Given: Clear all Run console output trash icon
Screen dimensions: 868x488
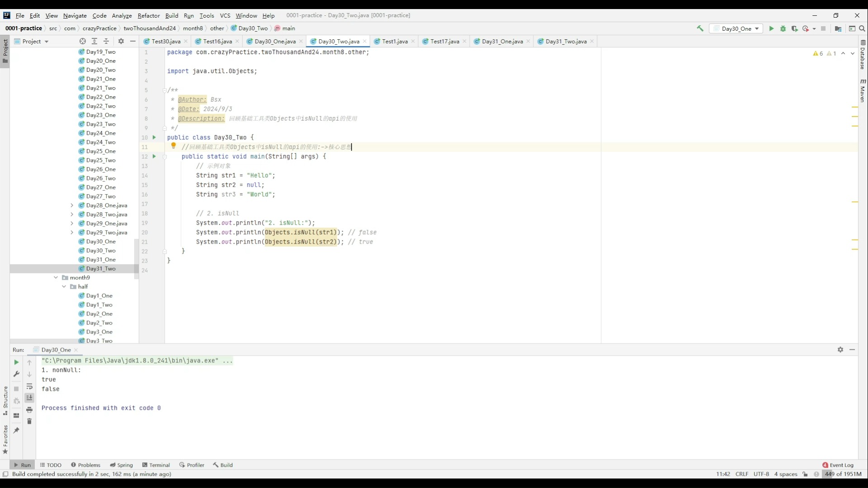Looking at the screenshot, I should click(29, 422).
